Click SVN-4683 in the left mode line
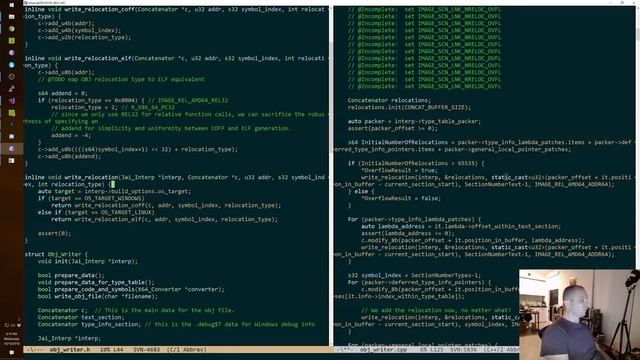Viewport: 640px width, 360px height. (x=147, y=349)
